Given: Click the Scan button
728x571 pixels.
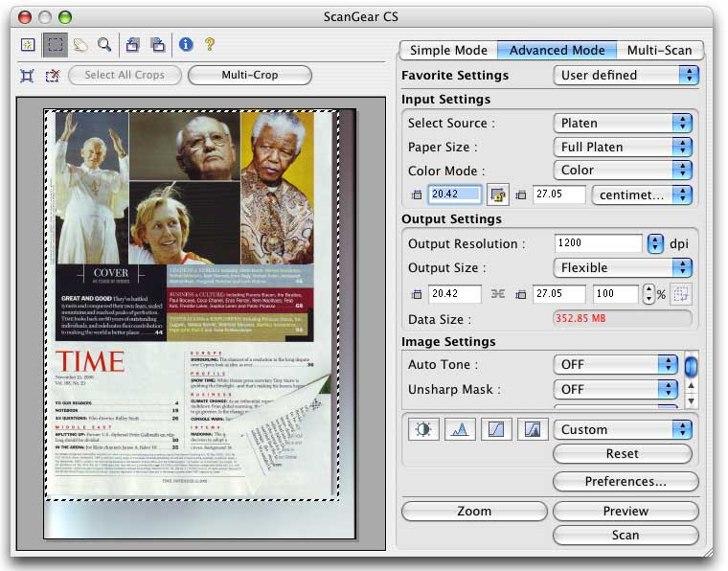Looking at the screenshot, I should (626, 536).
